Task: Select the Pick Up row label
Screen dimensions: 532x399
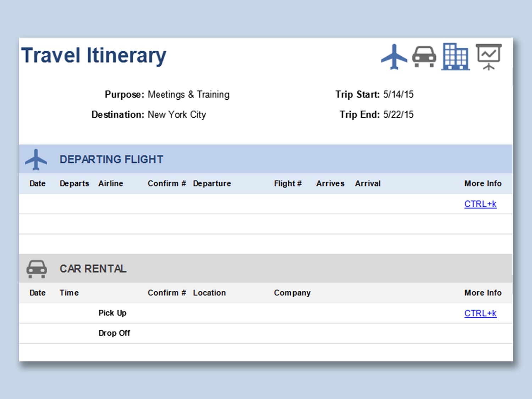Action: click(x=112, y=313)
